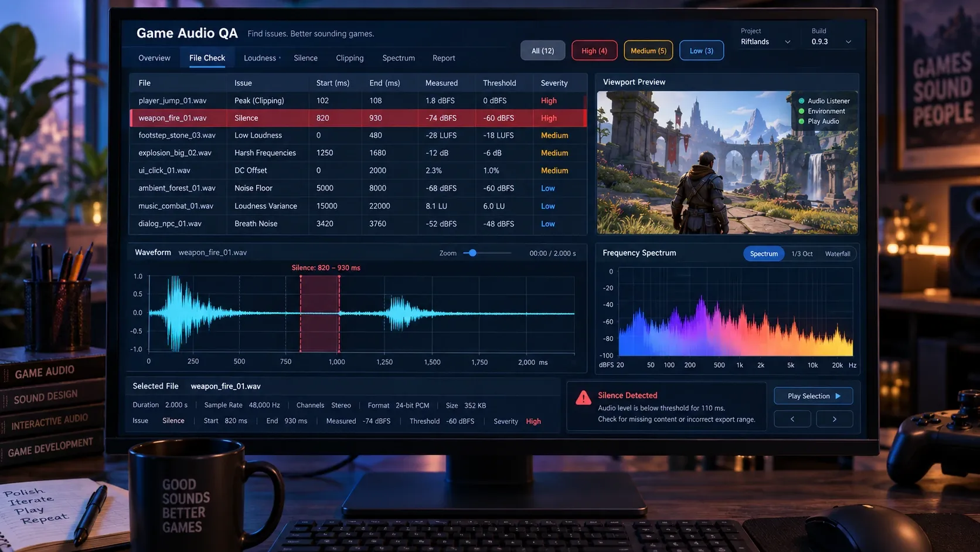Adjust the waveform Zoom slider handle
Viewport: 980px width, 552px height.
tap(472, 253)
